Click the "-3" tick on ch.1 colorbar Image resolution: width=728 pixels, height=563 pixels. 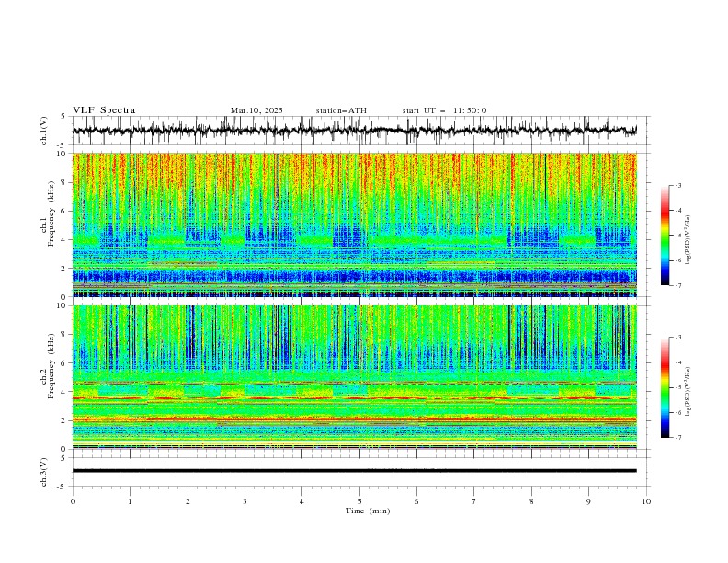pos(678,185)
